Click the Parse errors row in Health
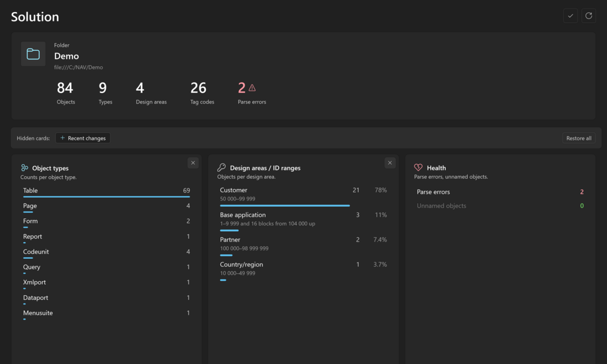 pos(500,192)
